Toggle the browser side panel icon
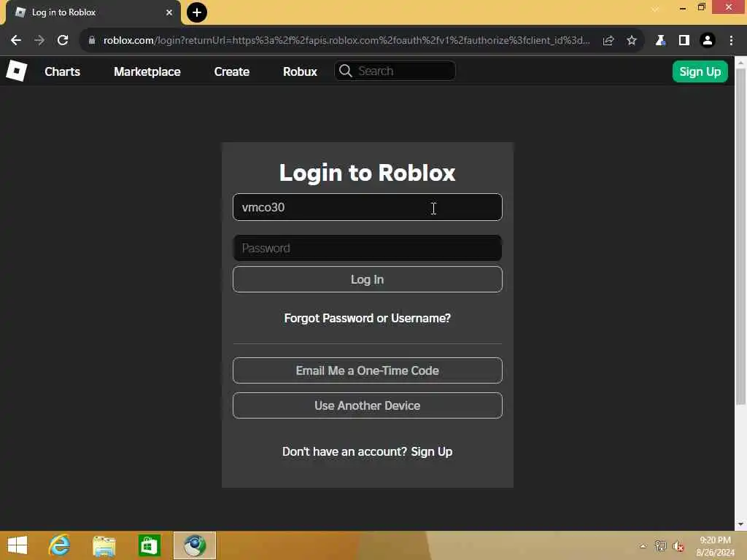Screen dimensions: 747x560 (684, 41)
